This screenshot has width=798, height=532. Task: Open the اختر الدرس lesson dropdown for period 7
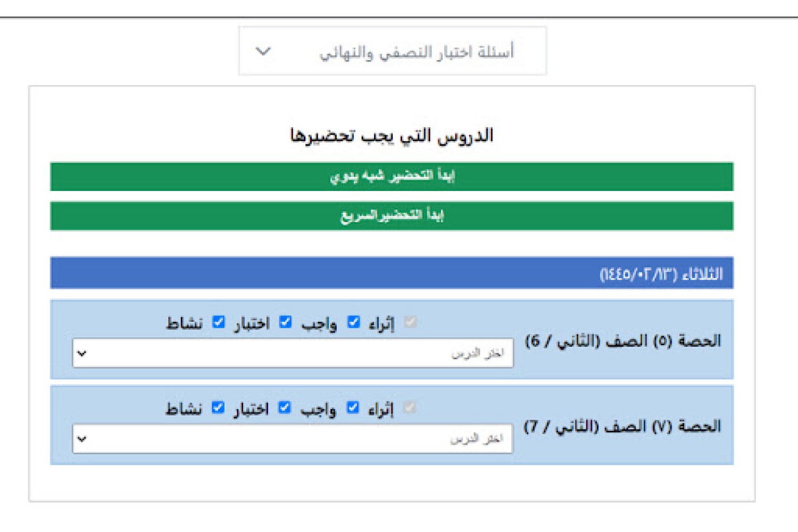[293, 438]
